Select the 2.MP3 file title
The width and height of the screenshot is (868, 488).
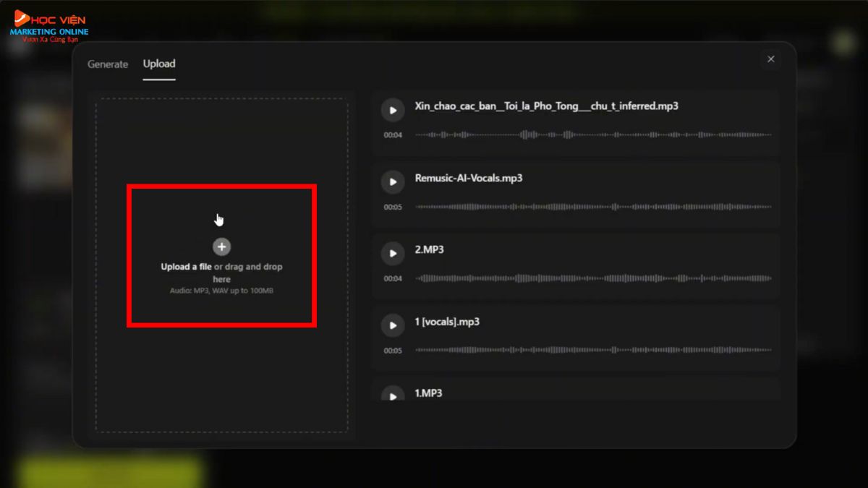pos(429,249)
